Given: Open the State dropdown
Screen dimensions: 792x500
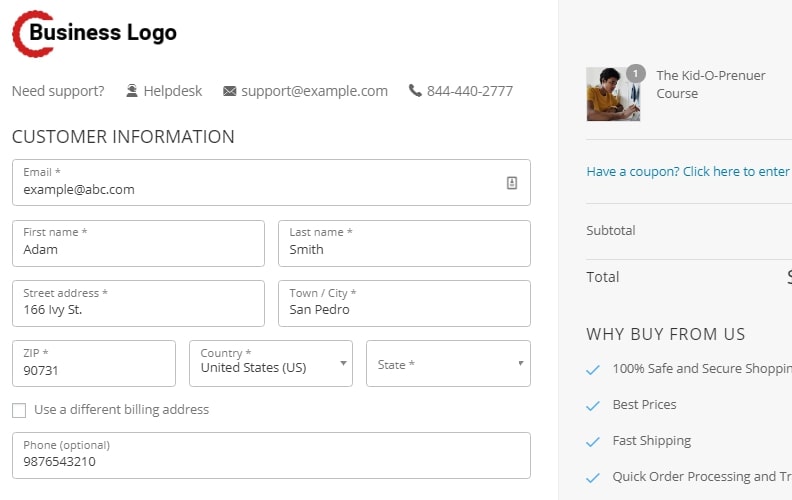Looking at the screenshot, I should (x=449, y=364).
